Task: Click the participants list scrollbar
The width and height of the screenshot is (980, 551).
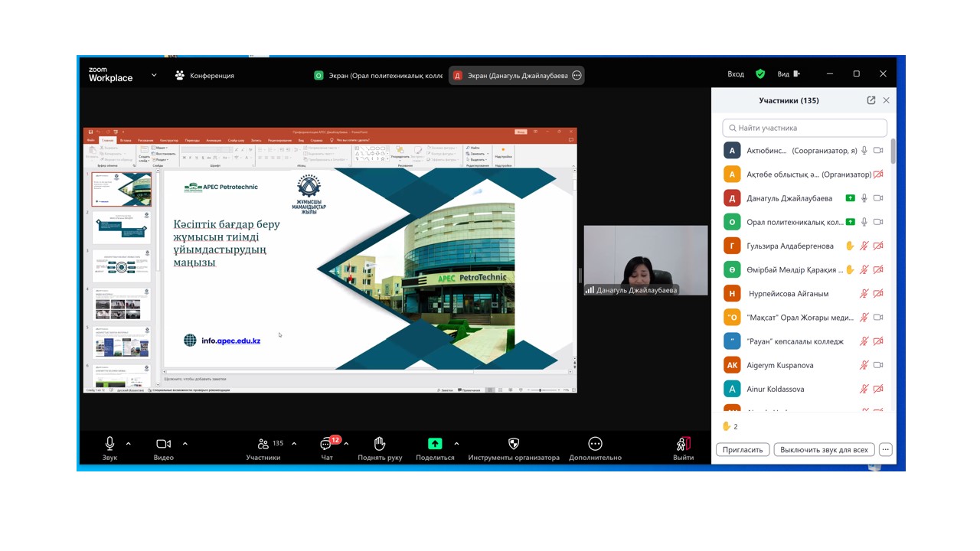Action: tap(893, 153)
